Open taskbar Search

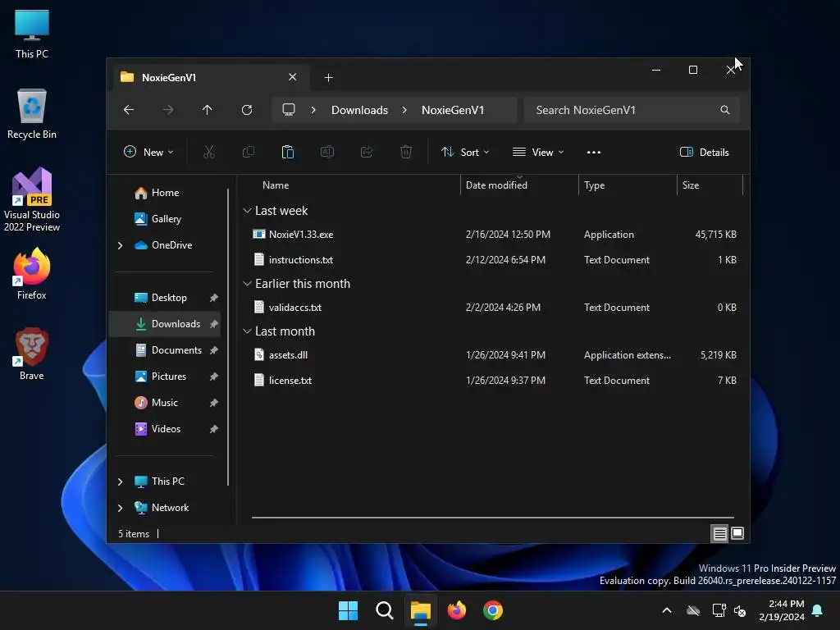pos(384,610)
